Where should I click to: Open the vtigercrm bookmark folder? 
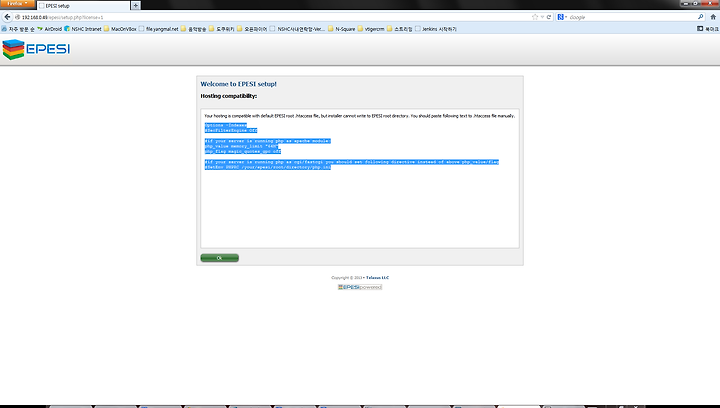pyautogui.click(x=371, y=29)
